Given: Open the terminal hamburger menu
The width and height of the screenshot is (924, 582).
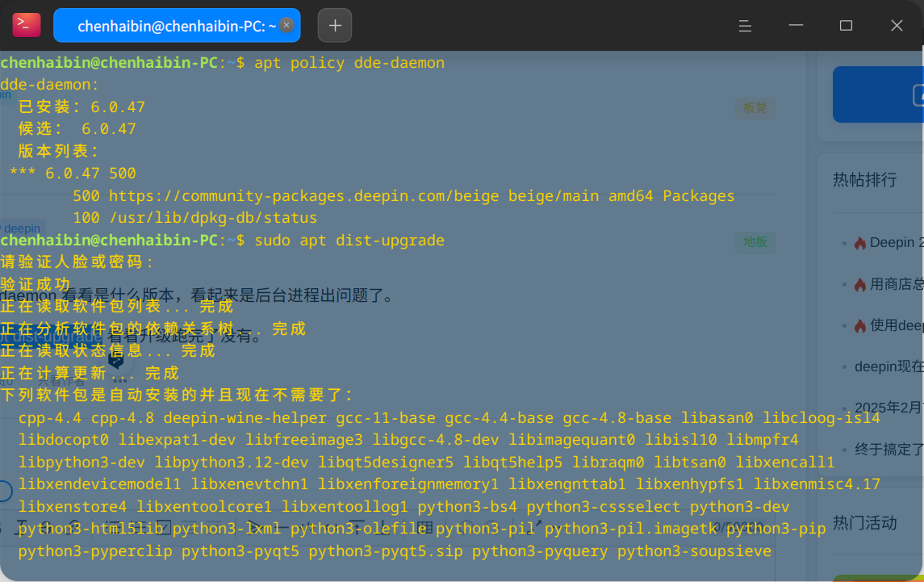Looking at the screenshot, I should 745,25.
